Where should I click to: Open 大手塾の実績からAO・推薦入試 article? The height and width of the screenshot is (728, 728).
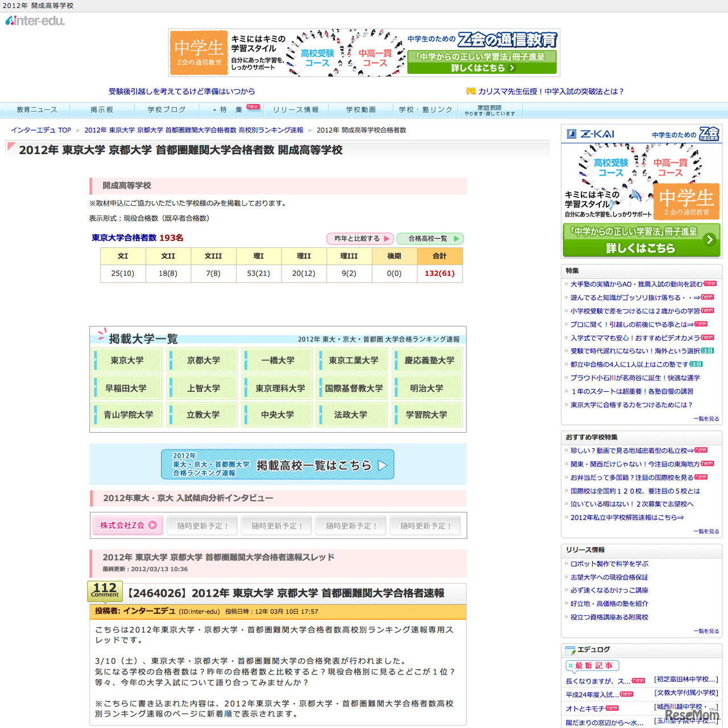tap(636, 284)
